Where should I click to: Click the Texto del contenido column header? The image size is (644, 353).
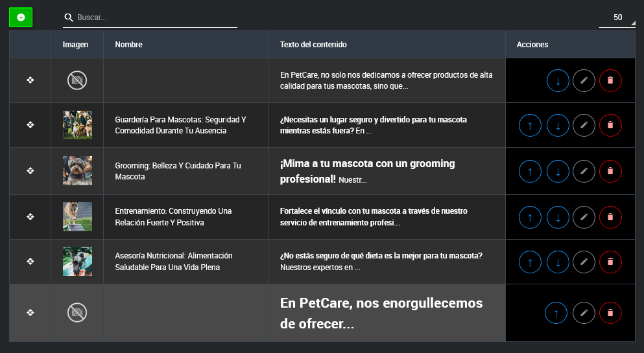[313, 45]
